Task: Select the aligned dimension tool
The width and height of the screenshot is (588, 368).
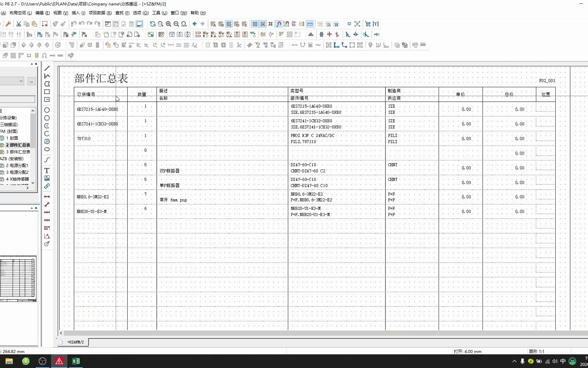Action: coord(47,204)
